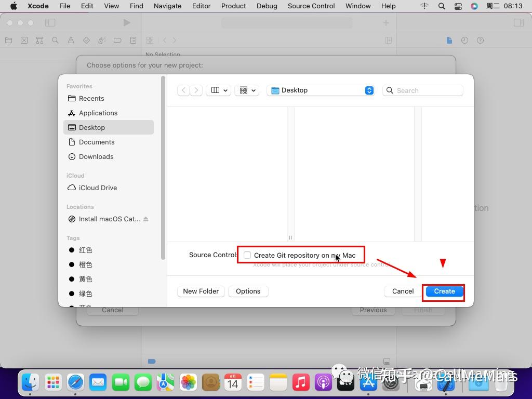The image size is (532, 399).
Task: Click Cancel in the save dialog
Action: click(x=403, y=291)
